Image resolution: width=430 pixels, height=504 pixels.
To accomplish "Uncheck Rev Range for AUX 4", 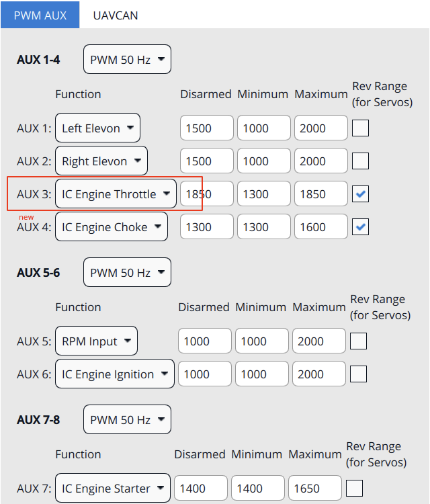I will (x=361, y=227).
